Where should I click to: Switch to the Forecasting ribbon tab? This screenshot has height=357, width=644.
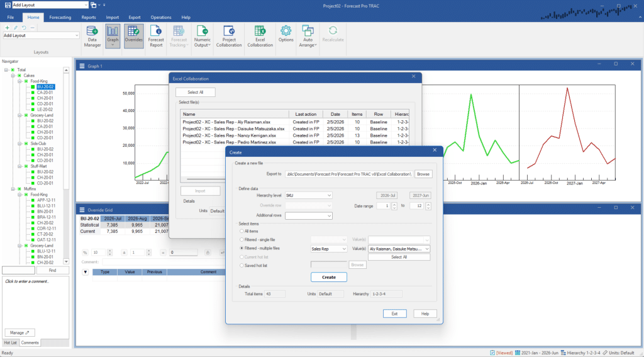[60, 17]
